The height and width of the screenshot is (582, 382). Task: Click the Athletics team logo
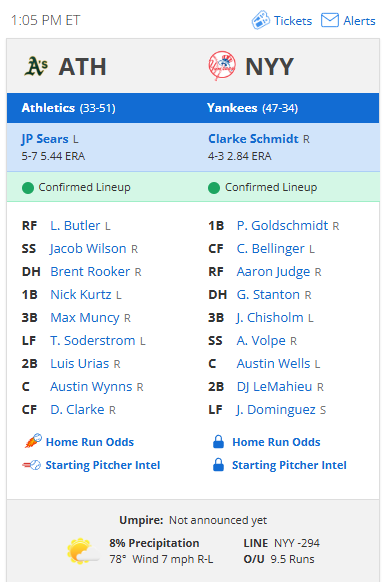pyautogui.click(x=36, y=66)
